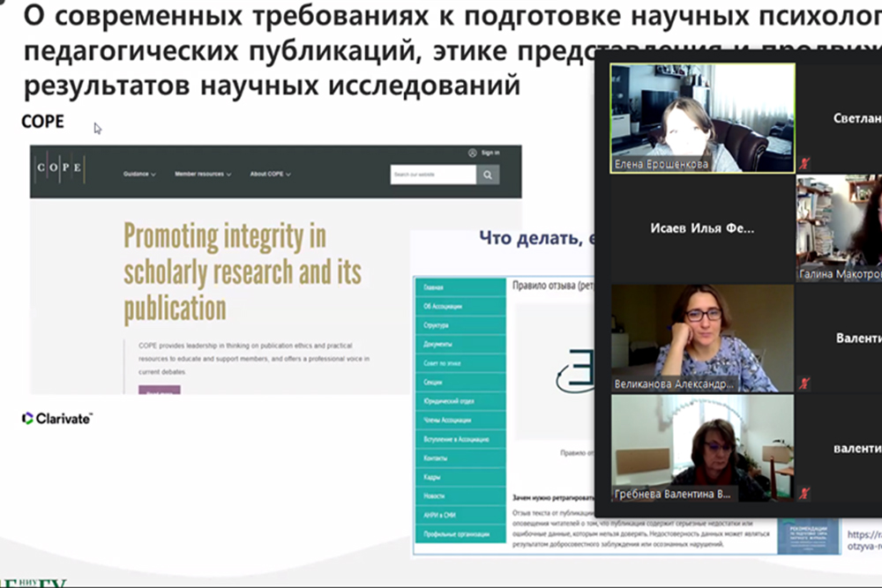The width and height of the screenshot is (882, 588).
Task: Expand the Guidance dropdown menu
Action: pos(139,175)
